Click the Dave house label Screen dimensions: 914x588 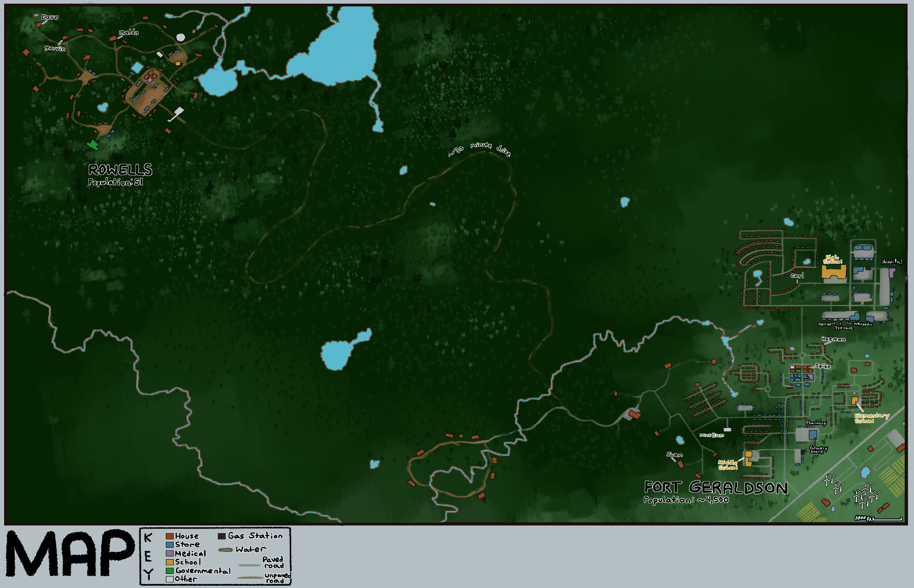pos(49,17)
